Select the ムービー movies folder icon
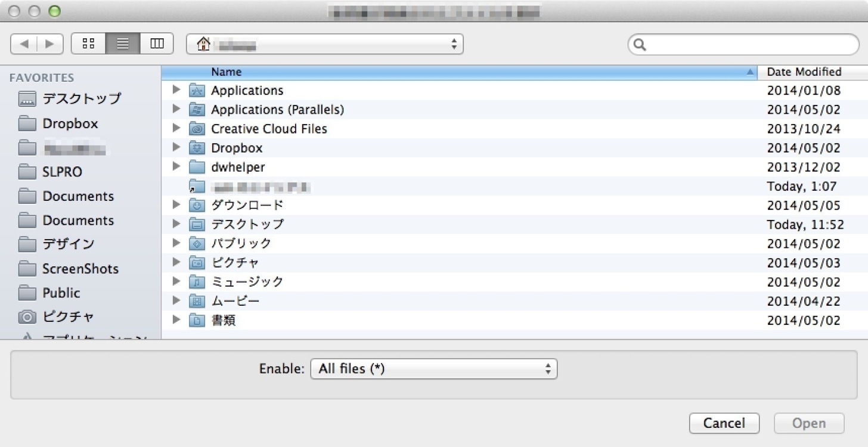Screen dimensions: 868x447 pos(197,301)
